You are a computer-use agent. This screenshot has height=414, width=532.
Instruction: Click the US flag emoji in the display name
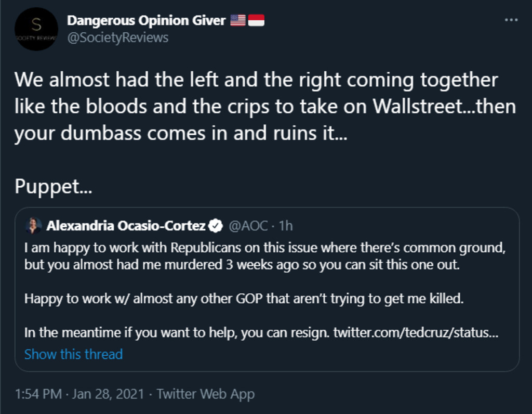[x=238, y=20]
